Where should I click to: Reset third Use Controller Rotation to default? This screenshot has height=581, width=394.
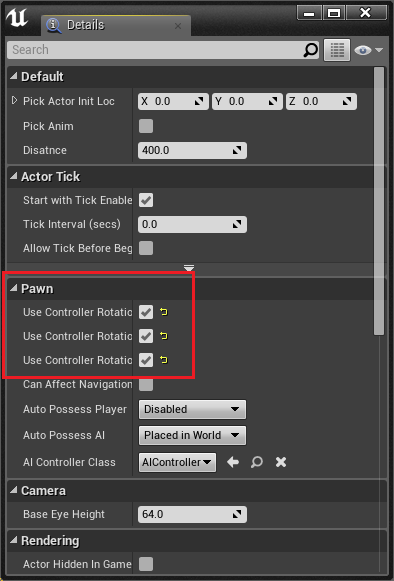click(x=164, y=360)
